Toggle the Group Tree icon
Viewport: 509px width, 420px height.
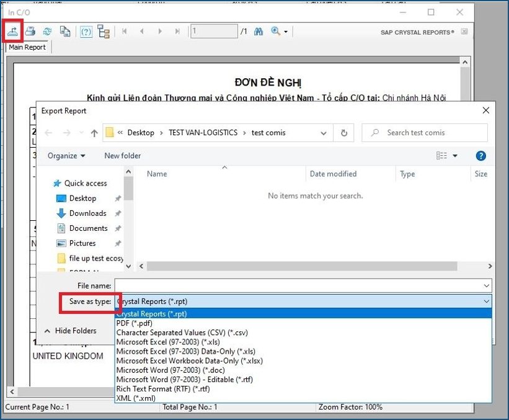coord(104,32)
